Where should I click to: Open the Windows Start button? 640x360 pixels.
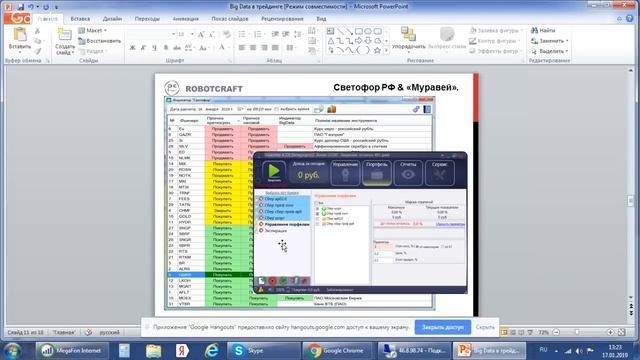[13, 351]
